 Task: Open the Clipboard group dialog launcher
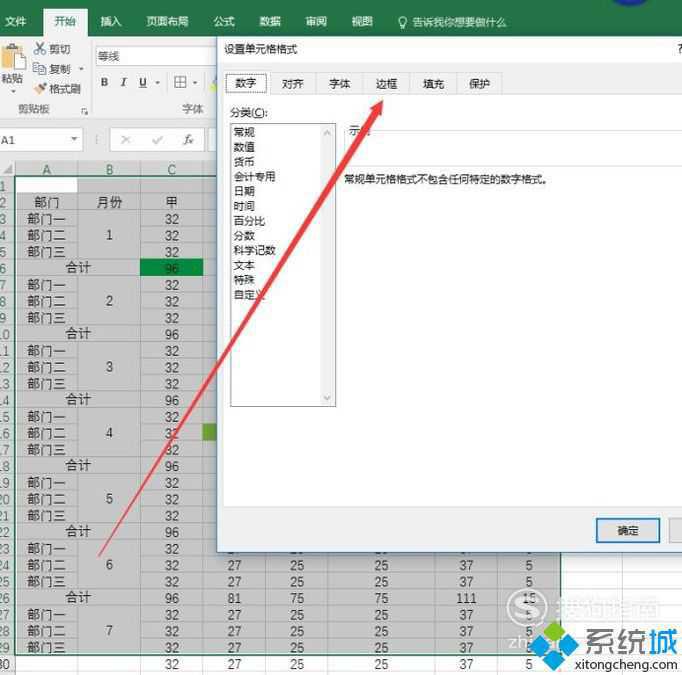[84, 111]
